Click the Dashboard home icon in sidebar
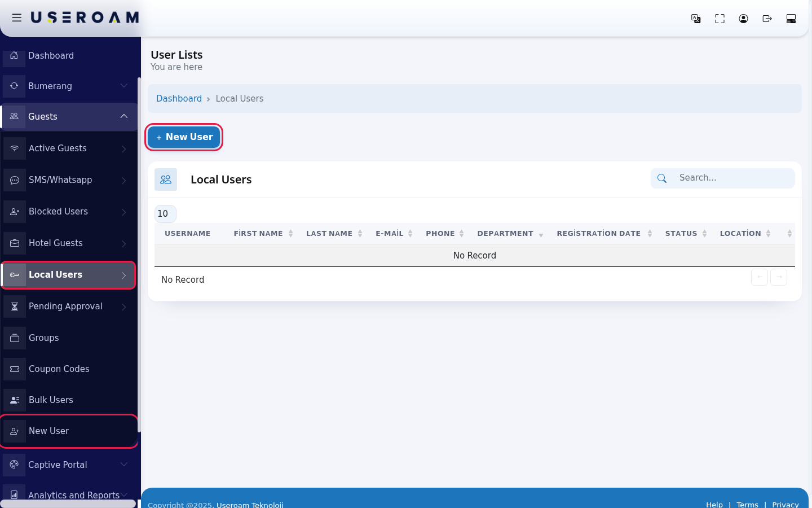Screen dimensions: 812x508 click(14, 55)
